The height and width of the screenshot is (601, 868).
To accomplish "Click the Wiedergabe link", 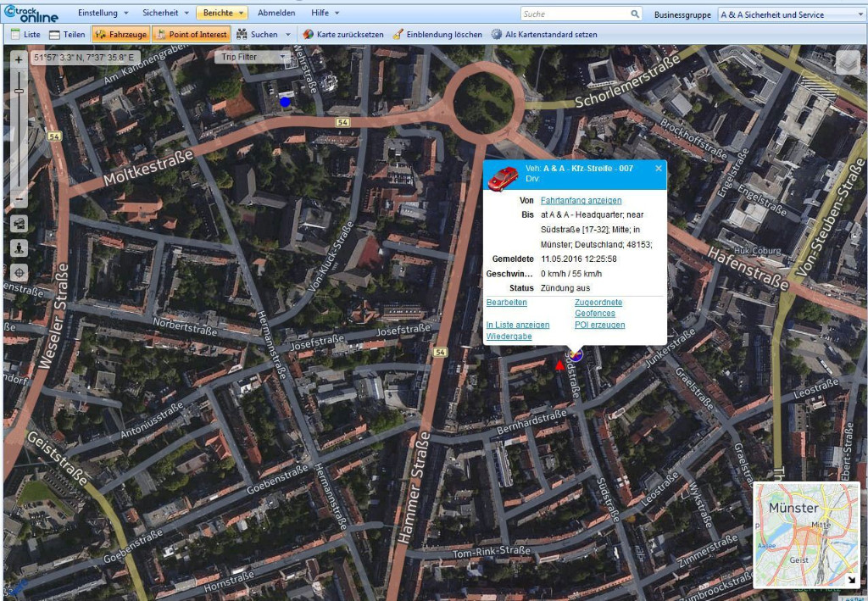I will click(x=509, y=337).
